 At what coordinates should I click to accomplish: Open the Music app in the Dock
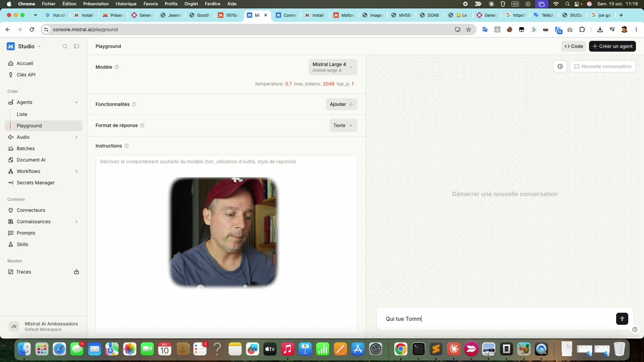[287, 349]
